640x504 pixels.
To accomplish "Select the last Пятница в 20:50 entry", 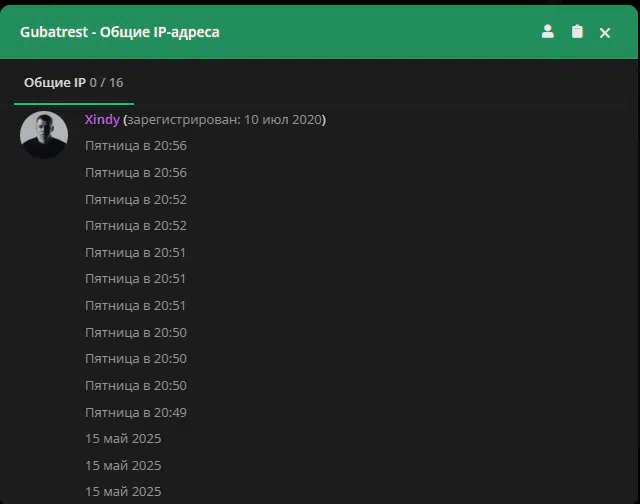I will click(136, 386).
